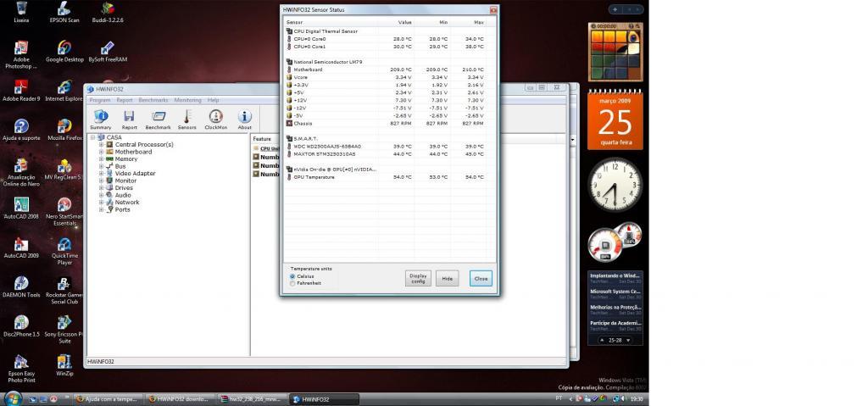
Task: Switch to the hw32_238 taskbar button
Action: [x=252, y=399]
